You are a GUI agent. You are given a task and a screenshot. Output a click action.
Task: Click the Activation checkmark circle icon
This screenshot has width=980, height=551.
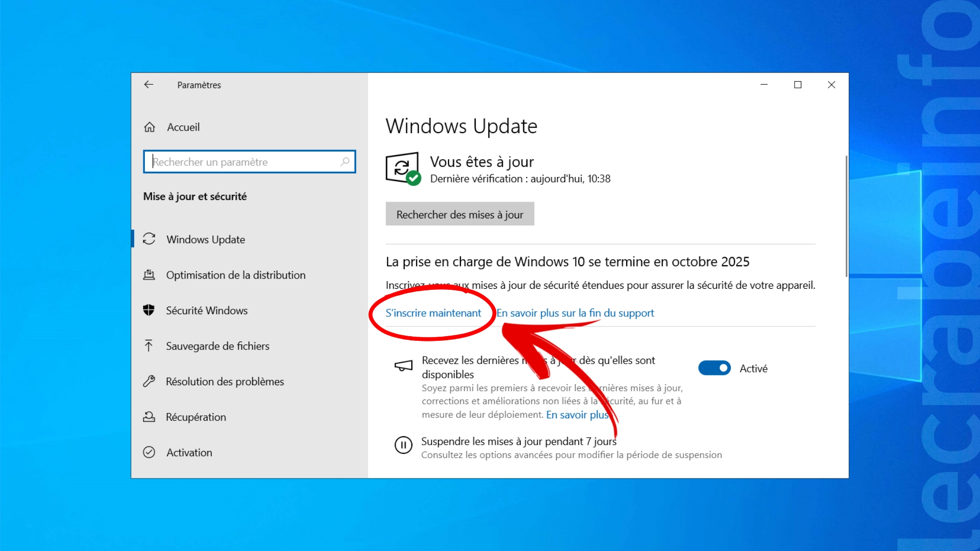(149, 452)
